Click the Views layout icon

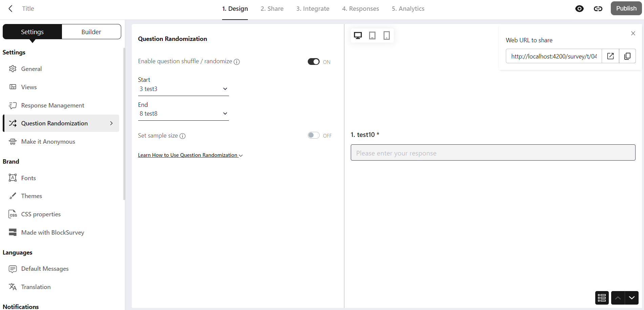click(x=13, y=87)
